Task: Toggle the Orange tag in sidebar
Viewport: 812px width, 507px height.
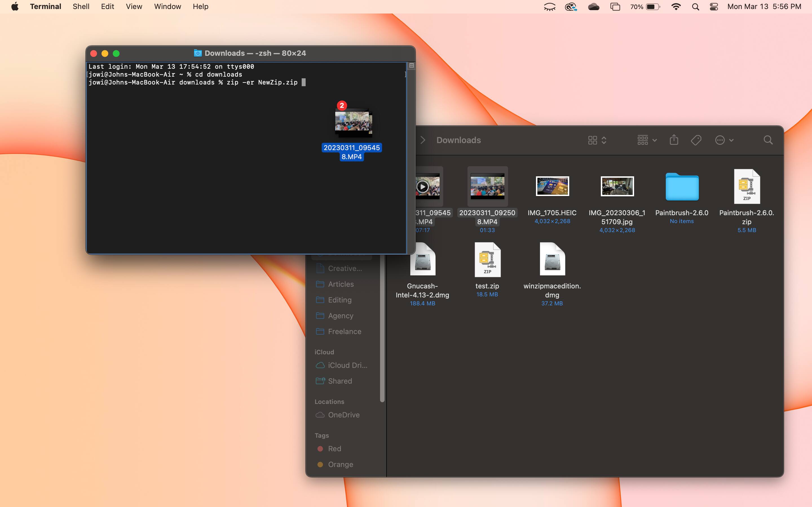Action: point(341,464)
